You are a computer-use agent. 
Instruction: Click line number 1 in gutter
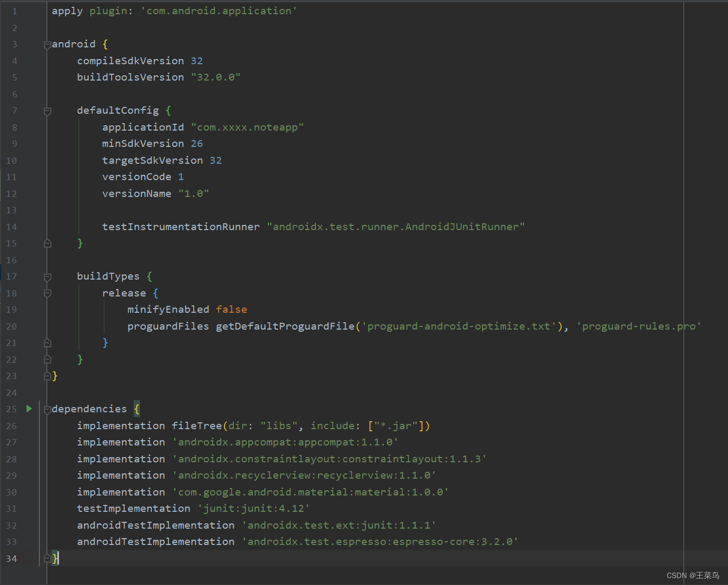point(15,11)
